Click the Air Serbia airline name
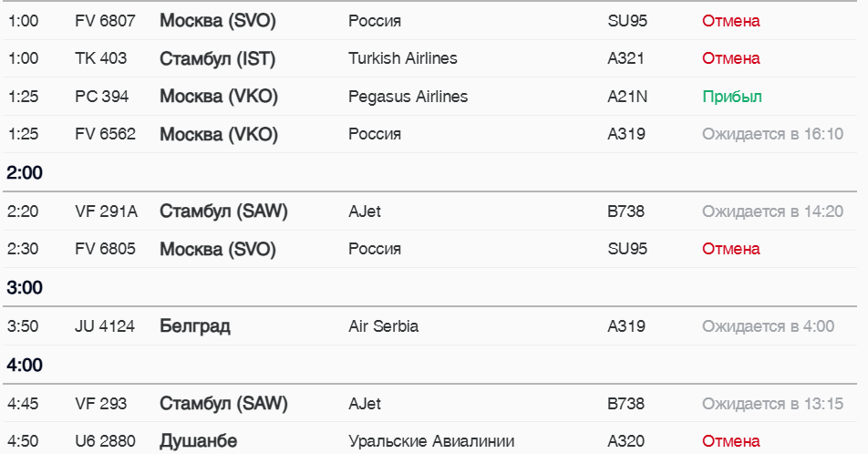The image size is (868, 454). coord(383,326)
